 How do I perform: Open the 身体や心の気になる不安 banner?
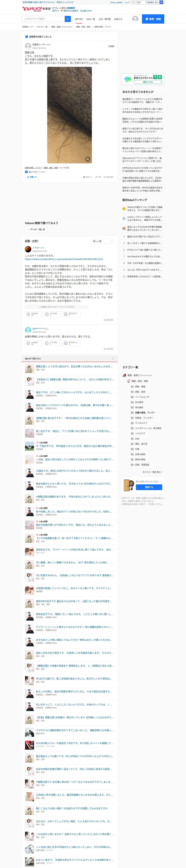143,79
